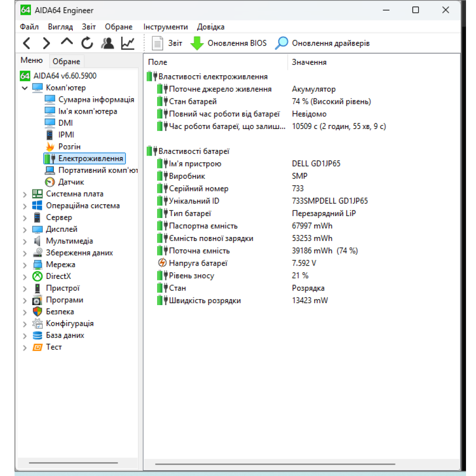This screenshot has height=476, width=476.
Task: Click the Тест orange icon
Action: [37, 347]
